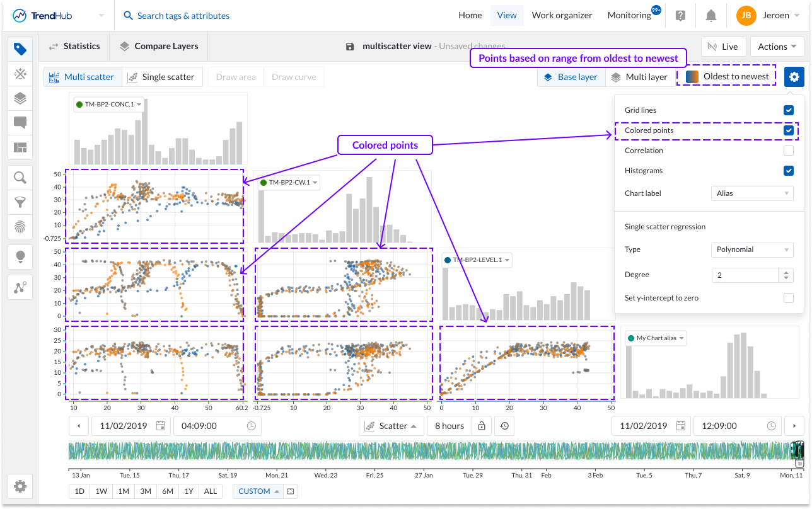Click the layers icon in left sidebar
Viewport: 812px width, 509px height.
pyautogui.click(x=20, y=98)
